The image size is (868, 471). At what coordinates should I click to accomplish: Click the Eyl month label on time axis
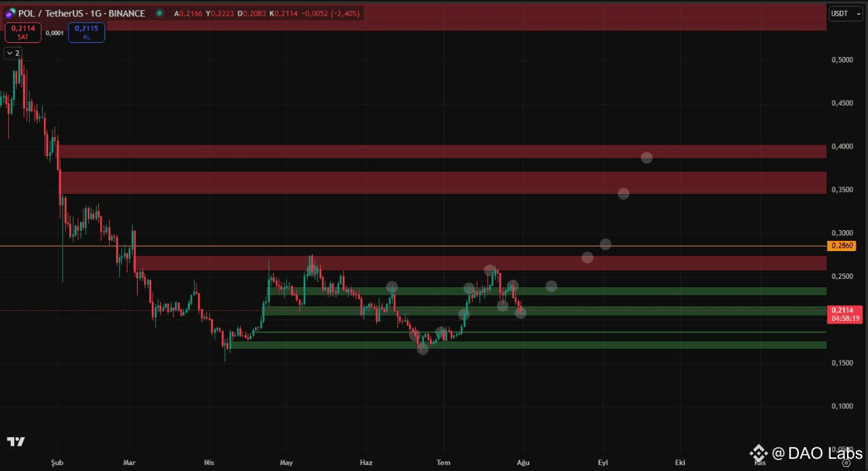pyautogui.click(x=602, y=463)
